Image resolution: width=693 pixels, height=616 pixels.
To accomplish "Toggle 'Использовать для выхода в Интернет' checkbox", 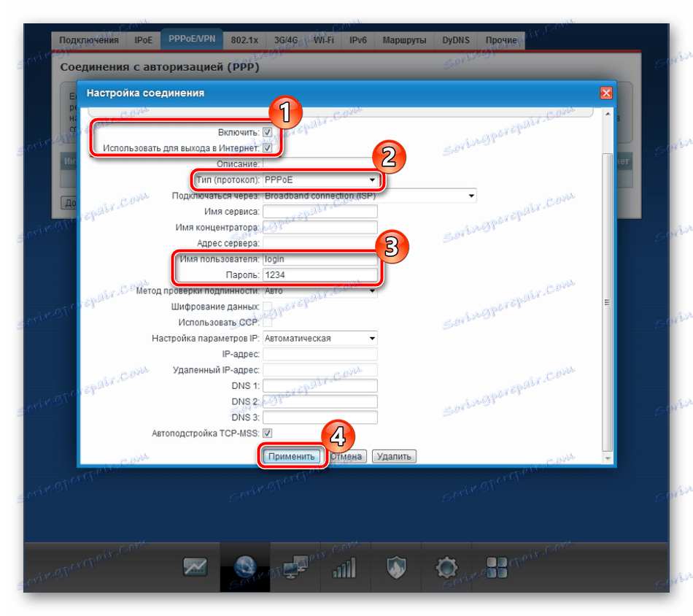I will [x=268, y=147].
